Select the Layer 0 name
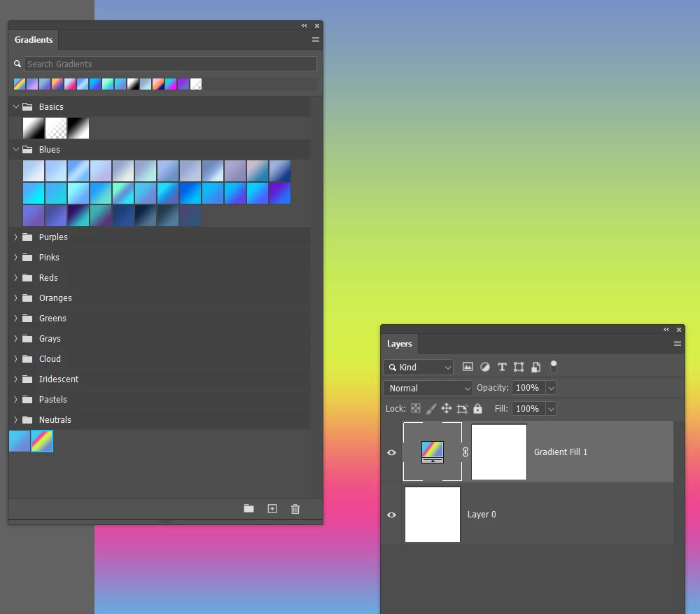The height and width of the screenshot is (614, 700). [482, 515]
